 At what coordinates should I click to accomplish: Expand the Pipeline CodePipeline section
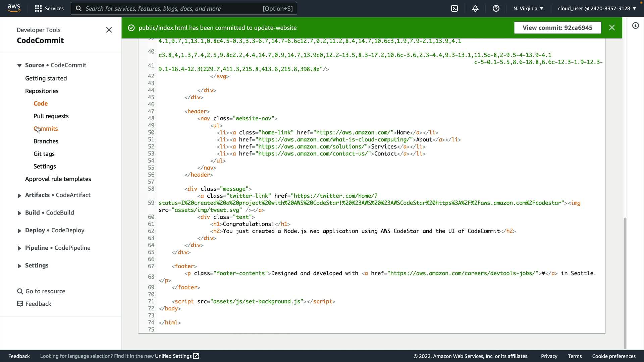point(19,248)
